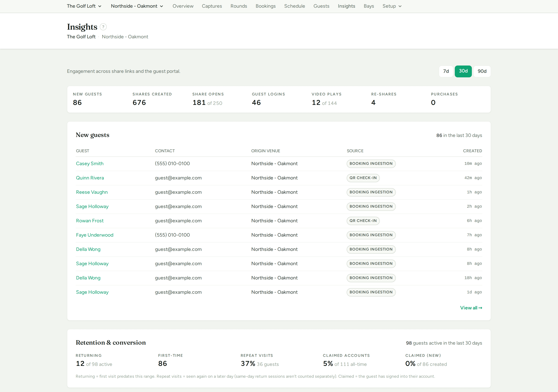This screenshot has height=392, width=558.
Task: Click The Golf Loft breadcrumb under Insights
Action: 81,37
